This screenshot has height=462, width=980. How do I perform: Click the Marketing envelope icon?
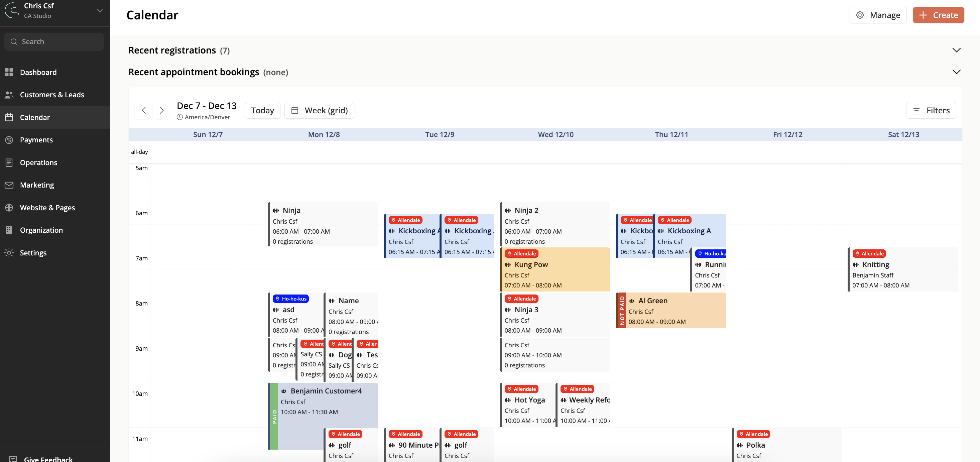[x=9, y=185]
